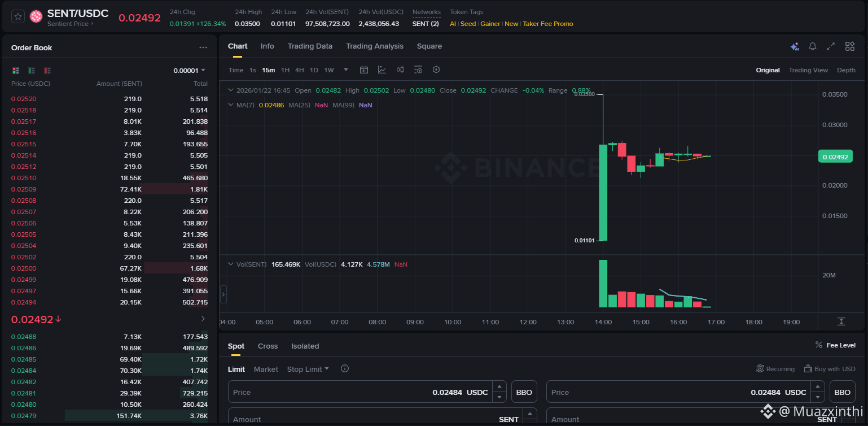
Task: Click the Networks SENT (2) label
Action: tap(426, 24)
